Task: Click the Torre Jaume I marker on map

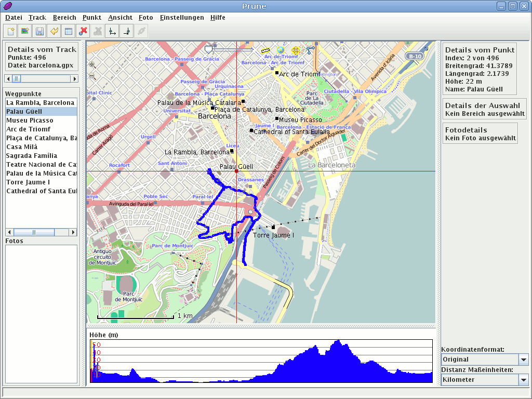Action: (x=273, y=228)
